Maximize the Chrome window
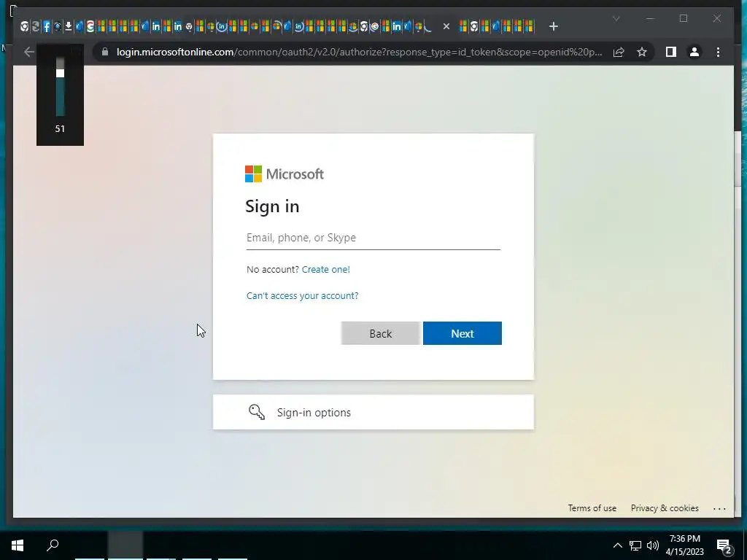Viewport: 747px width, 560px height. point(683,18)
